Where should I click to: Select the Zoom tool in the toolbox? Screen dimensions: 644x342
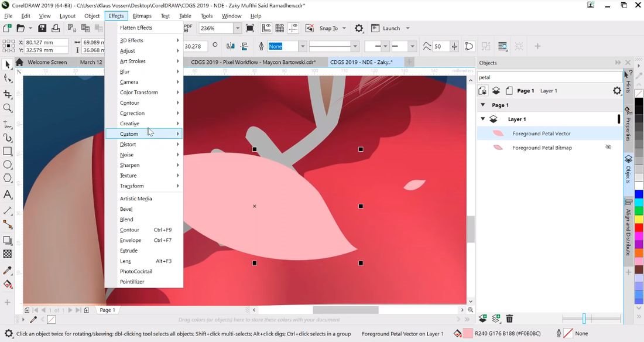8,108
